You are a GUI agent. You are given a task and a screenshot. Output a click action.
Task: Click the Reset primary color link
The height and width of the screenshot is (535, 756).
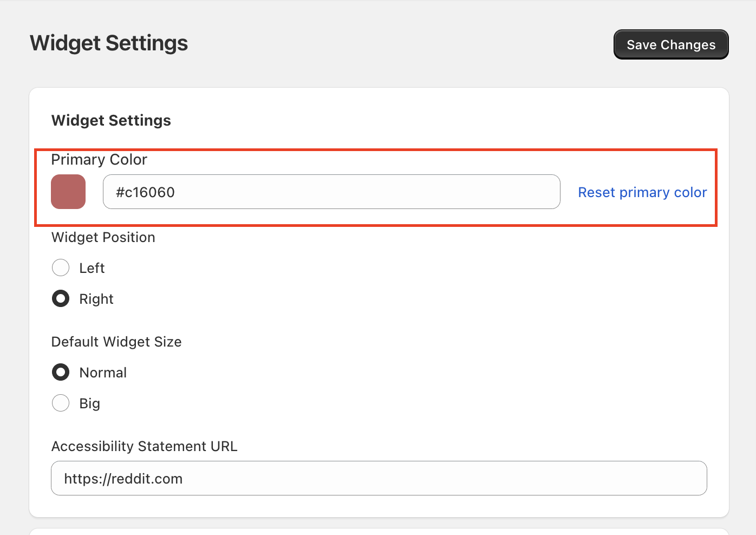pos(642,192)
